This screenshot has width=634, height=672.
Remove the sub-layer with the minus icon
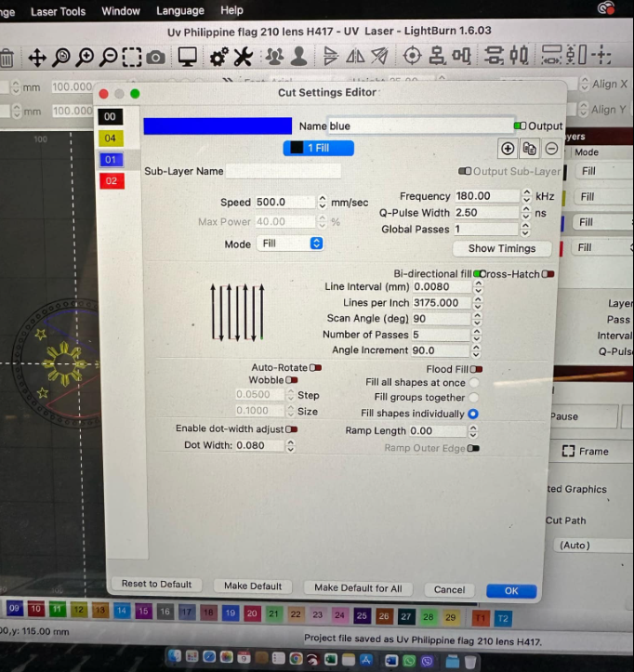click(551, 149)
